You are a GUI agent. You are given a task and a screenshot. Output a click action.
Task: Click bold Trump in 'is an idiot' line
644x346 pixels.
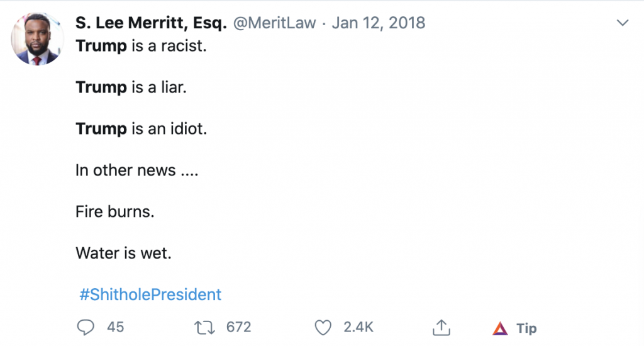pos(101,129)
